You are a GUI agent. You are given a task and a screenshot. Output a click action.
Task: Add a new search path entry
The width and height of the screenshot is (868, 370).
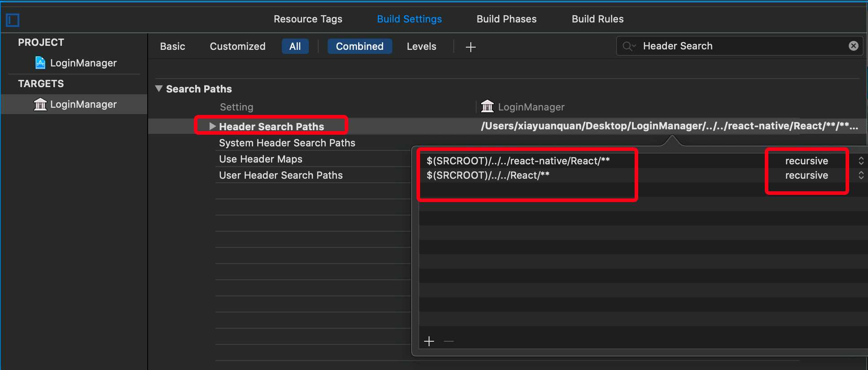click(x=429, y=341)
